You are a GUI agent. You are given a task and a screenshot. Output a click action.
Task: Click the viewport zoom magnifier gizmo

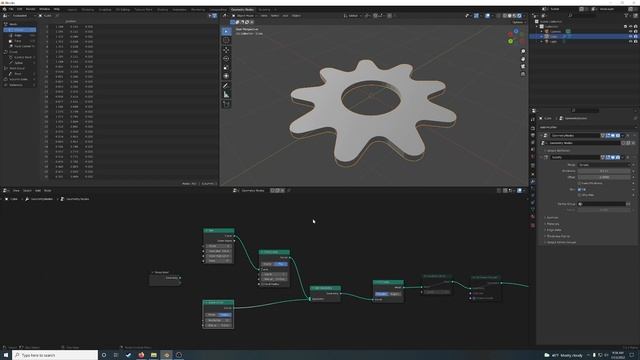(523, 51)
